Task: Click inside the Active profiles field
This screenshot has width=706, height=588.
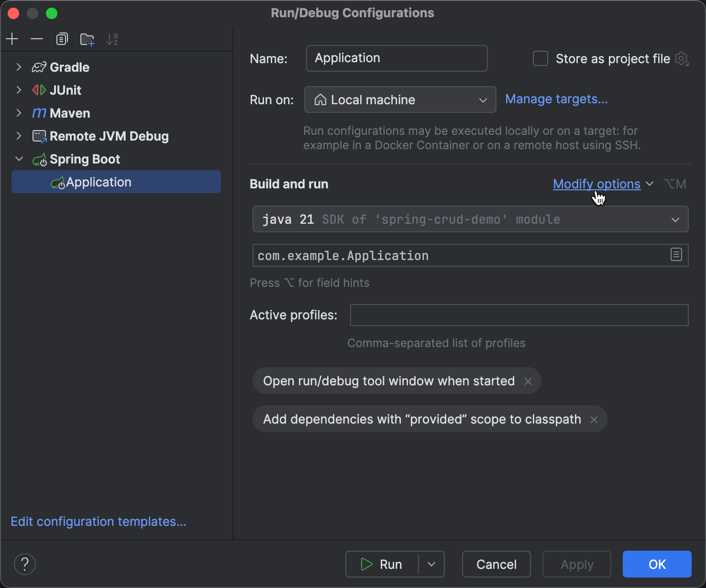Action: [x=518, y=315]
